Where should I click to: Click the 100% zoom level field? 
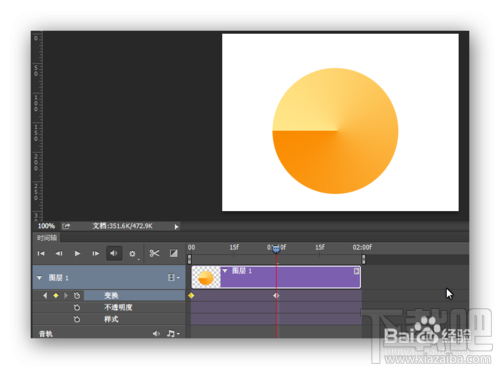click(46, 226)
